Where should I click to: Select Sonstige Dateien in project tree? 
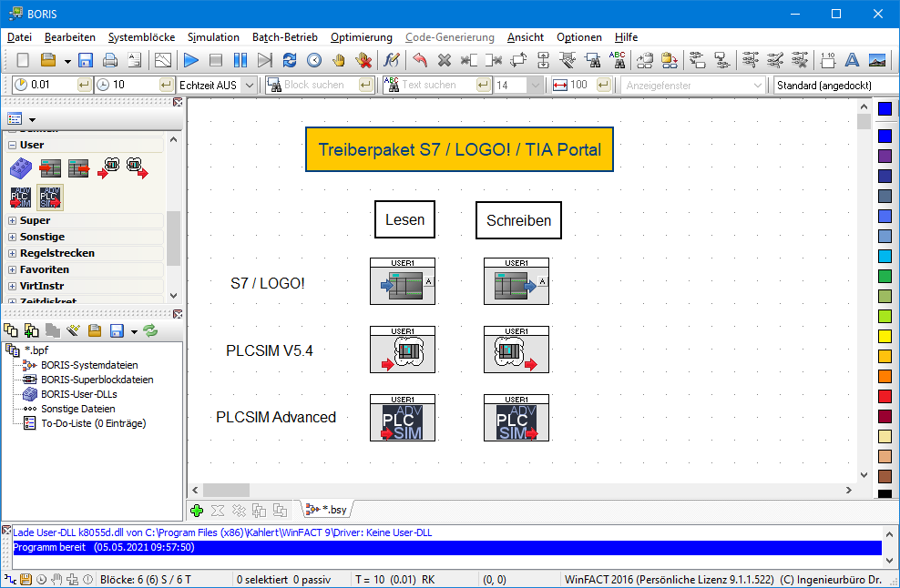[x=78, y=409]
